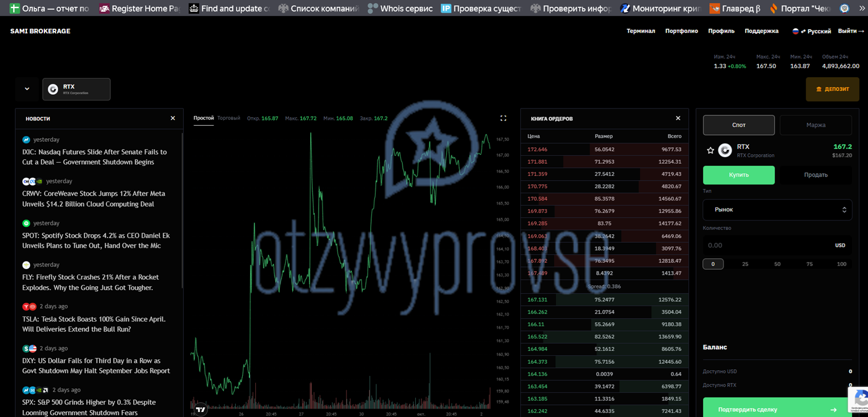Viewport: 868px width, 417px height.
Task: Select the Маржа trading tab
Action: pyautogui.click(x=816, y=125)
